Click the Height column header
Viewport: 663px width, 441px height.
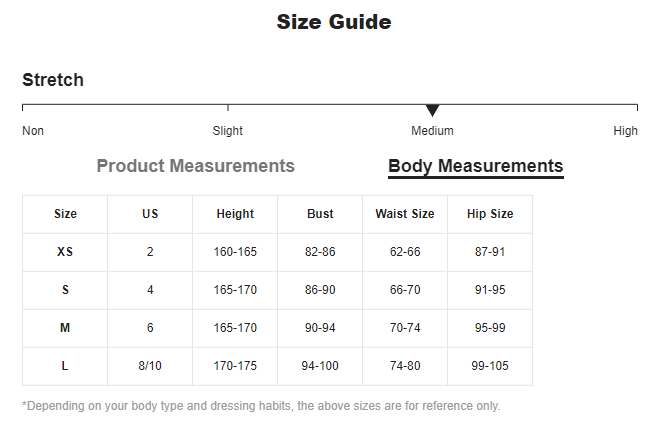coord(235,214)
